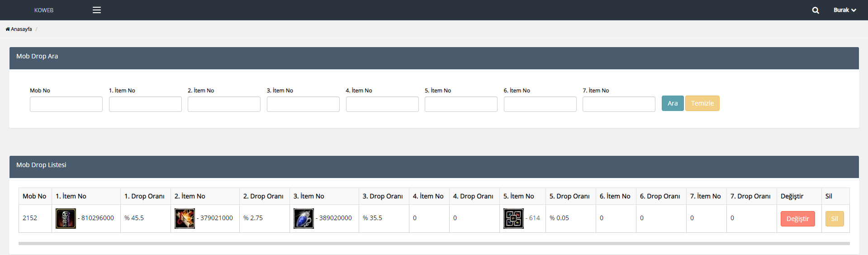Click the item 389020000 blue gem icon
The image size is (868, 255).
[x=304, y=218]
